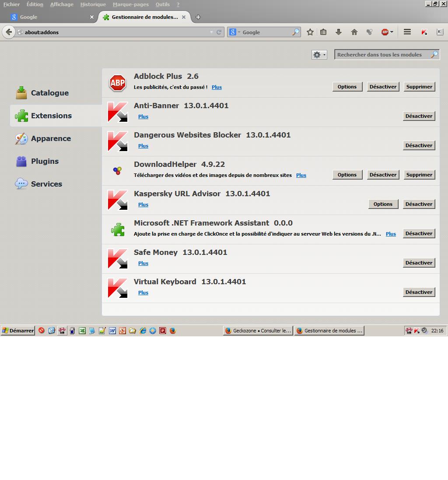This screenshot has width=448, height=480.
Task: Click the magnifier in the Google search box
Action: (296, 32)
